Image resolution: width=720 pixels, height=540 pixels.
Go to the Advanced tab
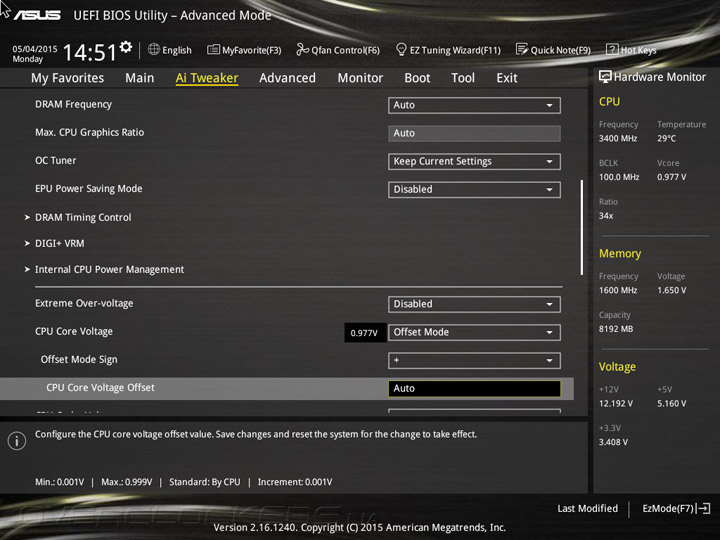[287, 78]
